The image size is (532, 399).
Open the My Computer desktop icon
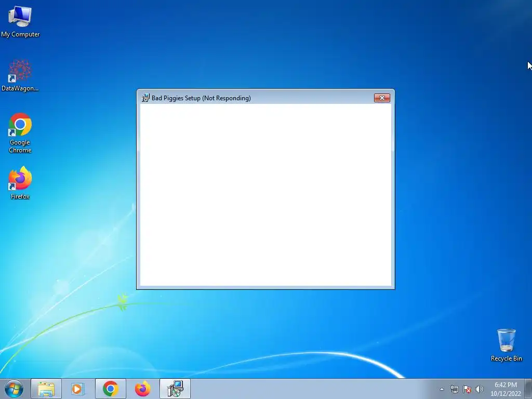click(20, 22)
